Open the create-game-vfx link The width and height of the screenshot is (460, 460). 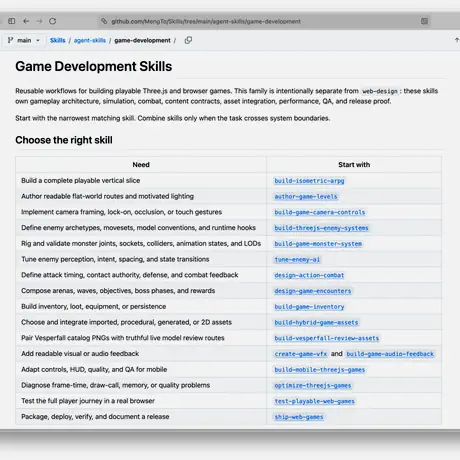(x=301, y=354)
